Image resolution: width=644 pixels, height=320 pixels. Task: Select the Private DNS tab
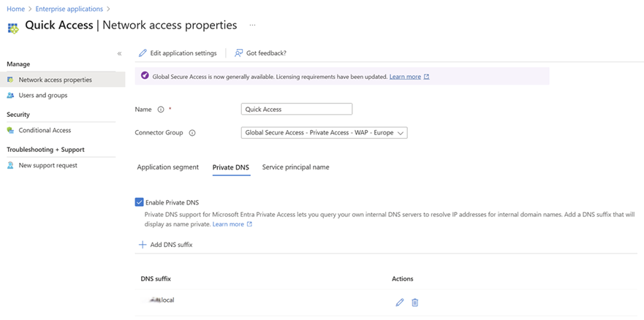click(230, 167)
